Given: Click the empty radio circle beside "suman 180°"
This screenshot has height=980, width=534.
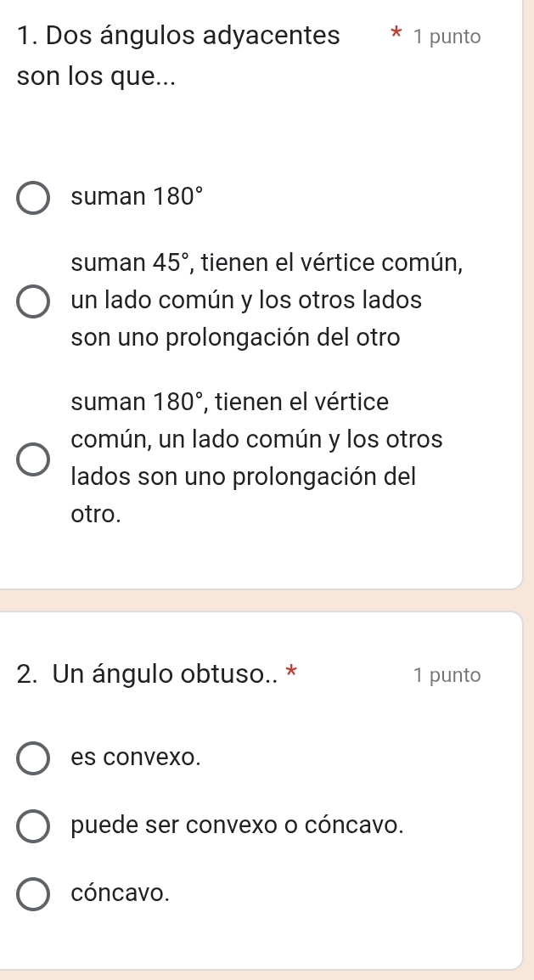Looking at the screenshot, I should tap(31, 197).
